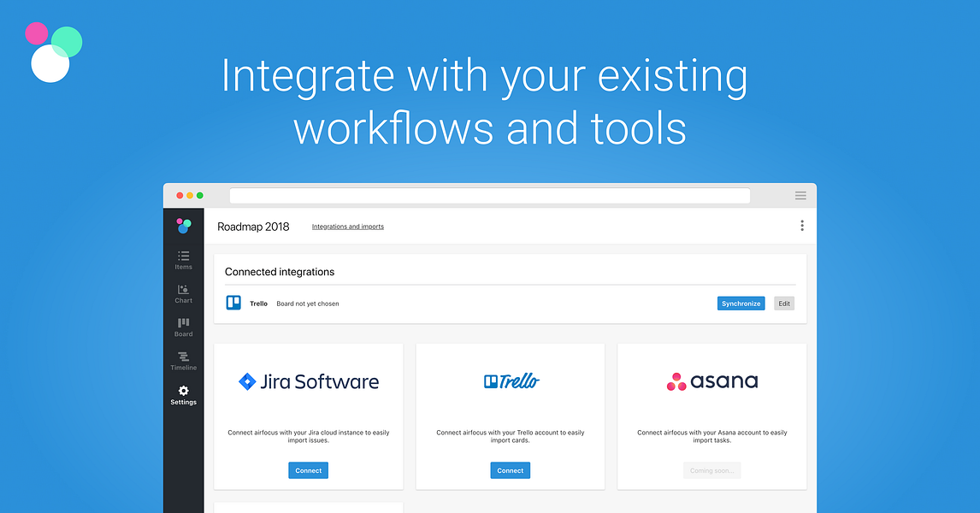The height and width of the screenshot is (513, 980).
Task: Maximize the browser with green button
Action: click(x=200, y=196)
